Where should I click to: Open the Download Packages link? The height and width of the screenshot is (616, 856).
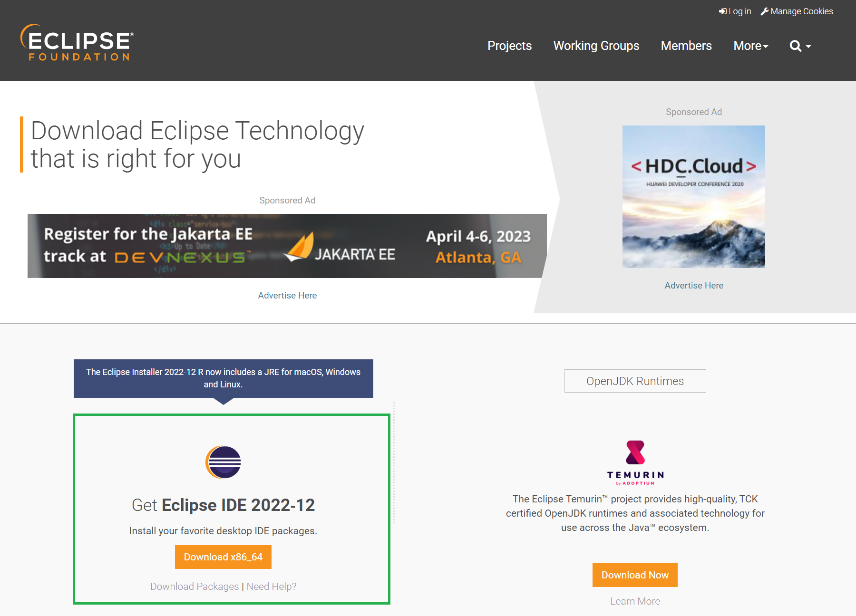(x=195, y=587)
